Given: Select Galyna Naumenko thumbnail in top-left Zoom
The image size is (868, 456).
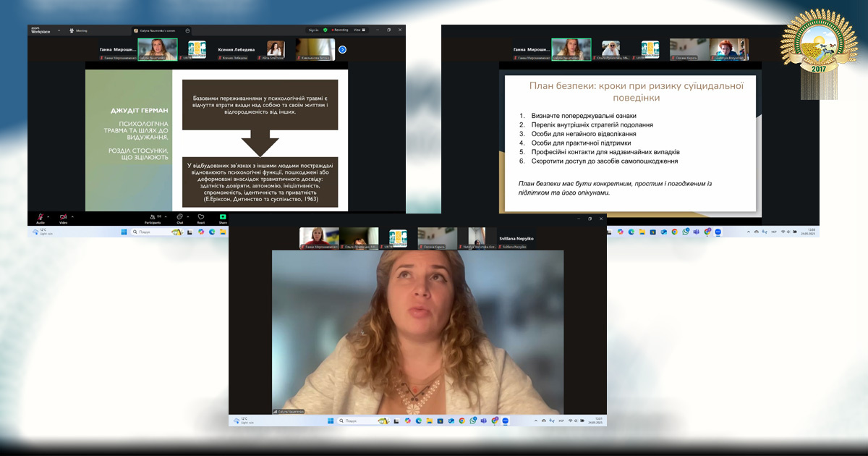Looking at the screenshot, I should [x=158, y=49].
